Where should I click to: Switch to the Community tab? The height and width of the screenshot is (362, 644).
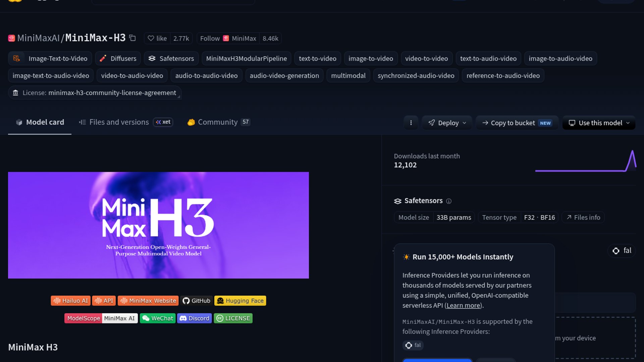tap(219, 122)
